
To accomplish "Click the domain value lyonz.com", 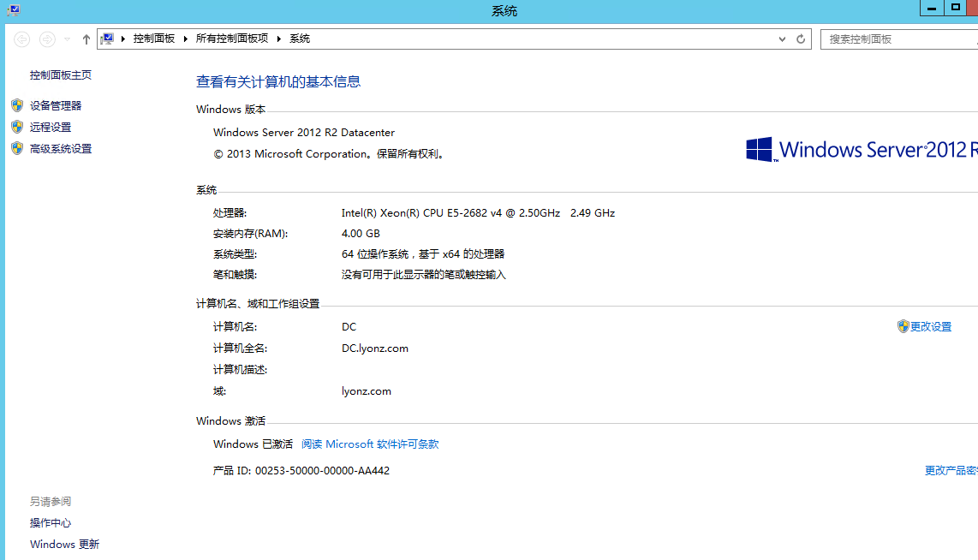I will tap(367, 391).
